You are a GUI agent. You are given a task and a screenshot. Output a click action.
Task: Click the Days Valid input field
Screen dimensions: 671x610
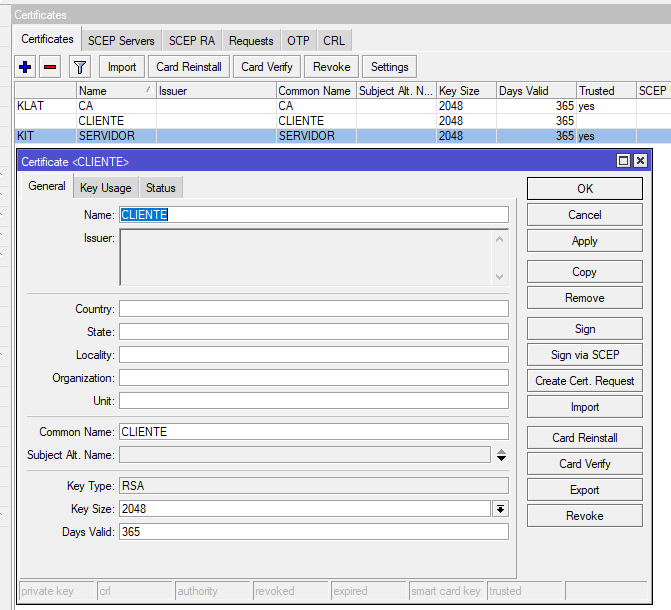[314, 532]
